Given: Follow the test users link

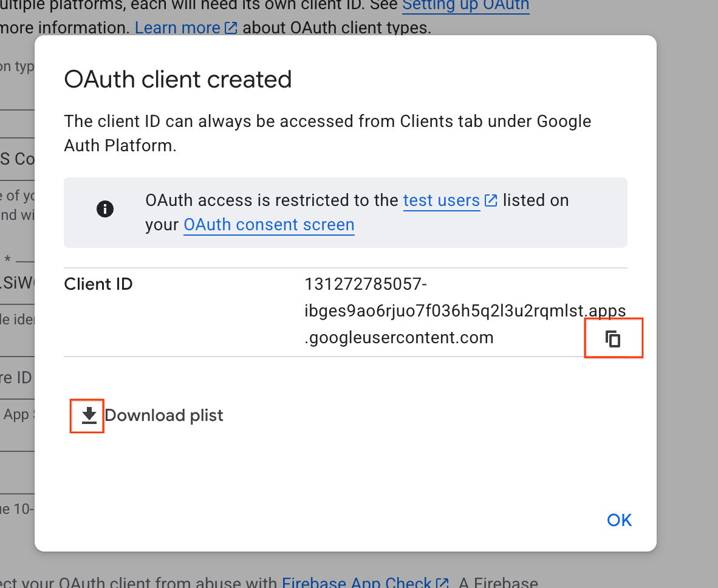Looking at the screenshot, I should (x=442, y=200).
